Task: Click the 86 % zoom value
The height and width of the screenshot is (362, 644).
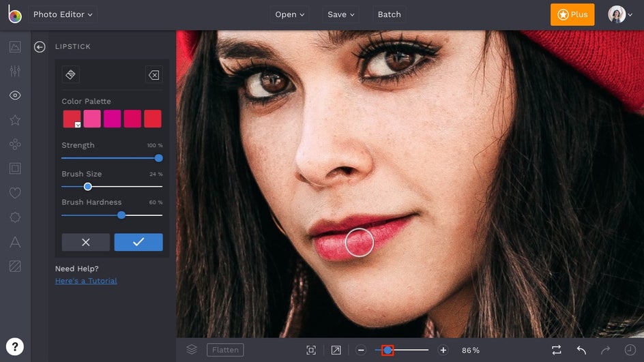Action: (471, 350)
